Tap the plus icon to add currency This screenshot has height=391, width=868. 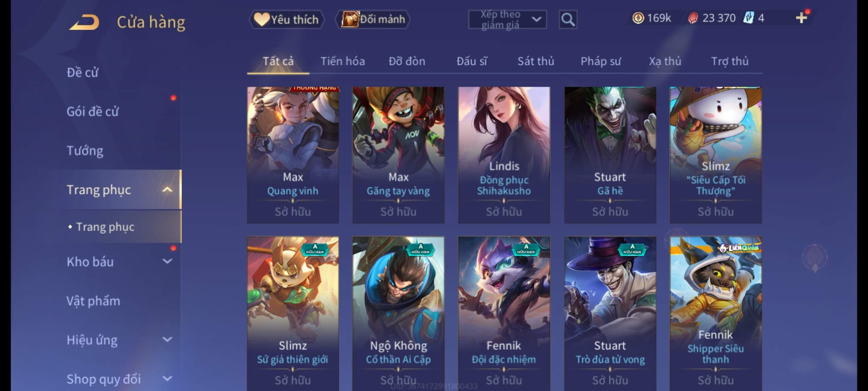pyautogui.click(x=801, y=18)
